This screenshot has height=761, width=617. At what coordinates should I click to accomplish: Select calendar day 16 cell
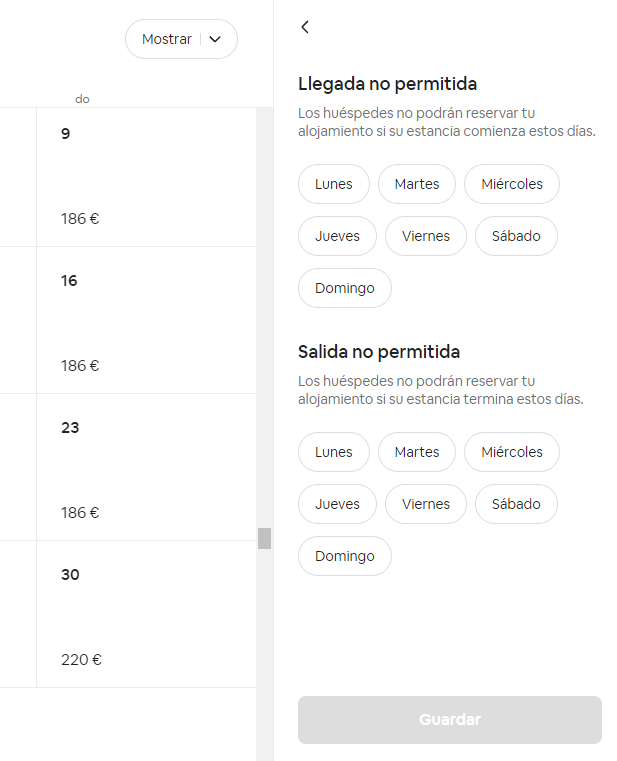146,320
